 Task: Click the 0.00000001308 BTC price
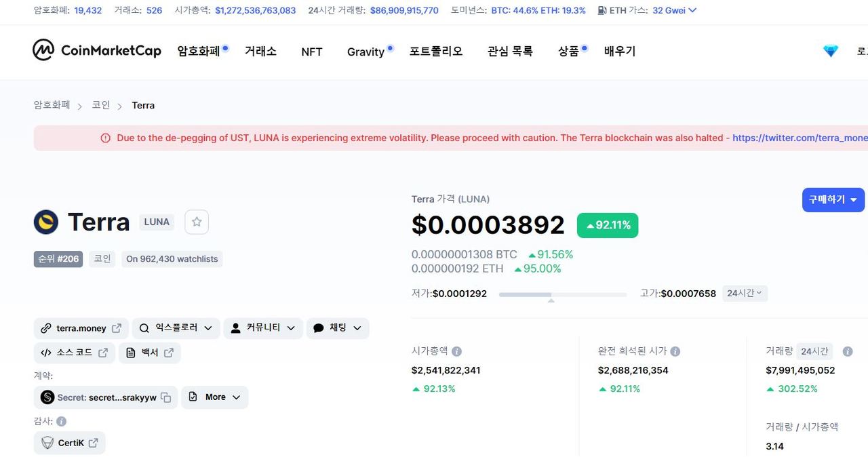[x=465, y=254]
